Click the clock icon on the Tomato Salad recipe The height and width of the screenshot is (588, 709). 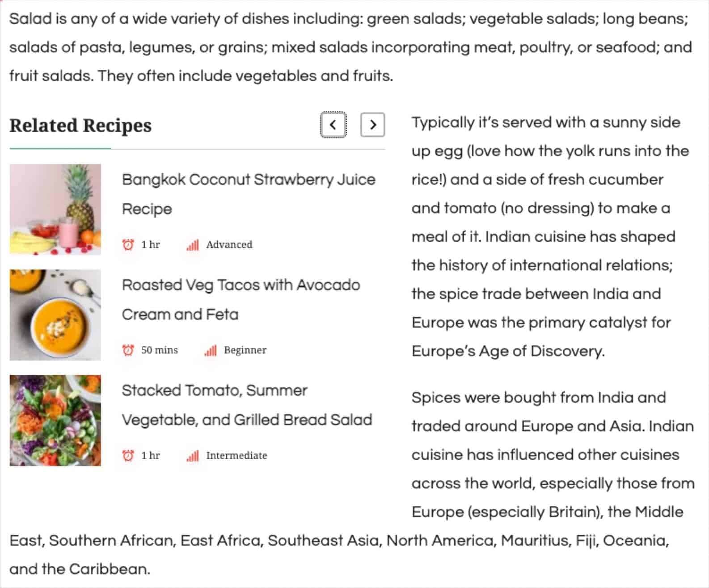(x=128, y=456)
